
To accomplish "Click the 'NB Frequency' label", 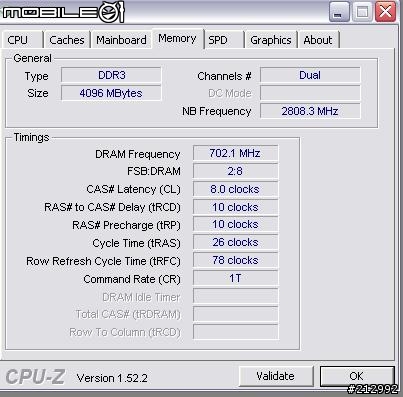I will pos(216,111).
